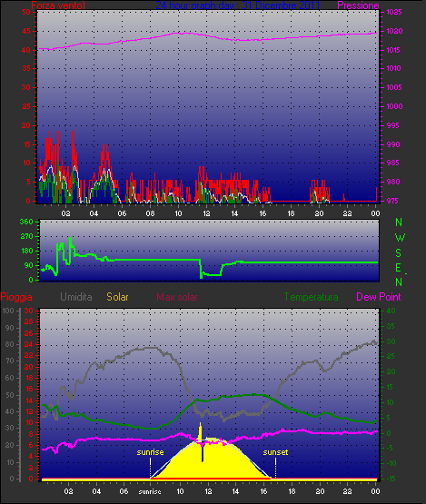Click the green '-5' temperature axis value
Image resolution: width=426 pixels, height=504 pixels.
click(x=389, y=448)
